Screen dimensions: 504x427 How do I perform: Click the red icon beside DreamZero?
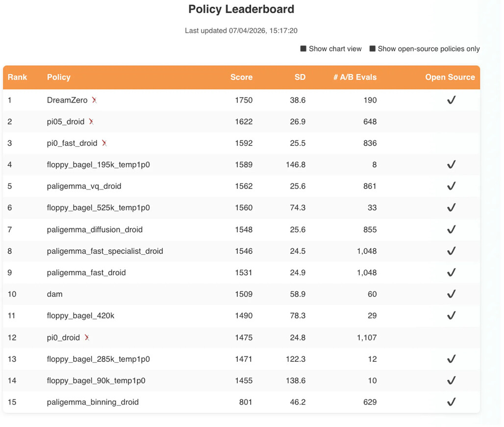point(94,100)
